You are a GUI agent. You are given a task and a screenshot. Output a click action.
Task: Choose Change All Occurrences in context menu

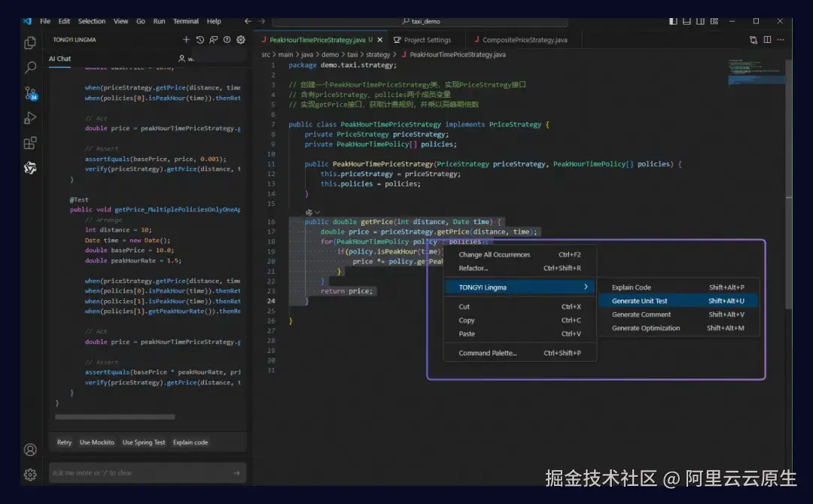(x=519, y=254)
